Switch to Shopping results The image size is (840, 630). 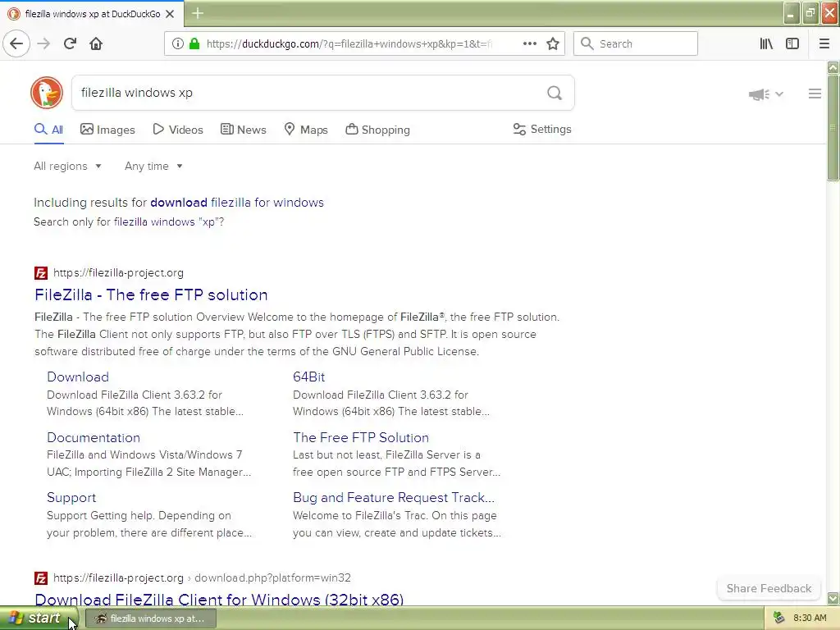pos(377,130)
